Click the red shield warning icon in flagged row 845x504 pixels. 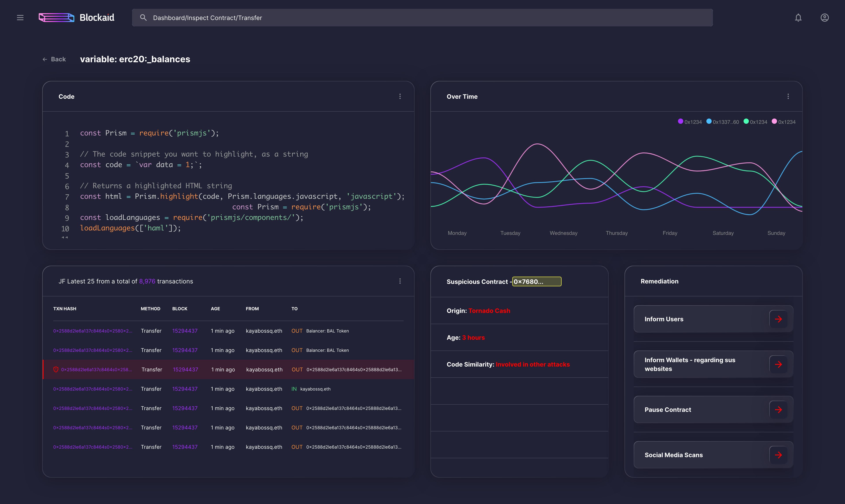[x=56, y=369]
